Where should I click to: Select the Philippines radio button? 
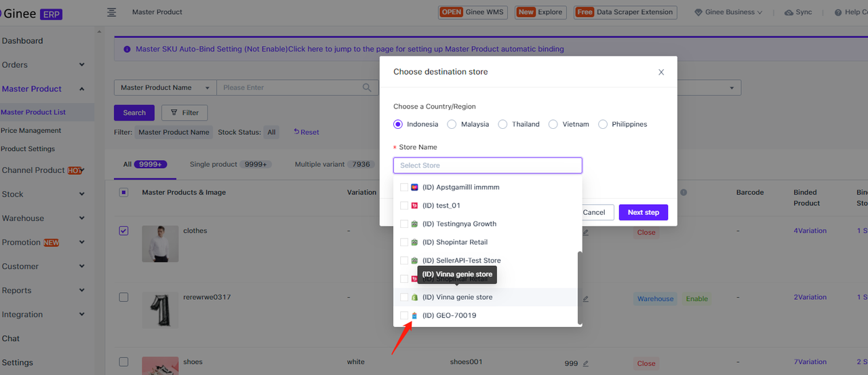coord(603,124)
